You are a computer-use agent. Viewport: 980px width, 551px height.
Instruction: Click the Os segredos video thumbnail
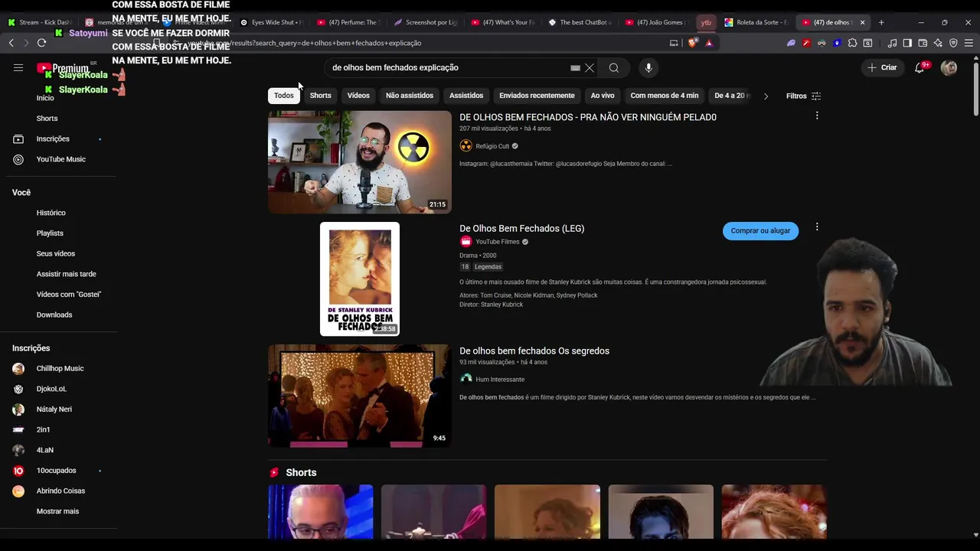(360, 396)
